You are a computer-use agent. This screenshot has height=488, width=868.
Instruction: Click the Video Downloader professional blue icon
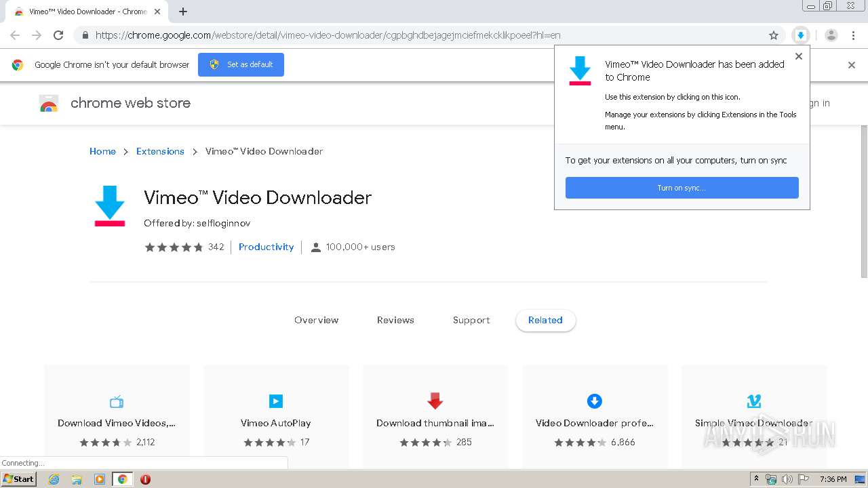(x=595, y=401)
